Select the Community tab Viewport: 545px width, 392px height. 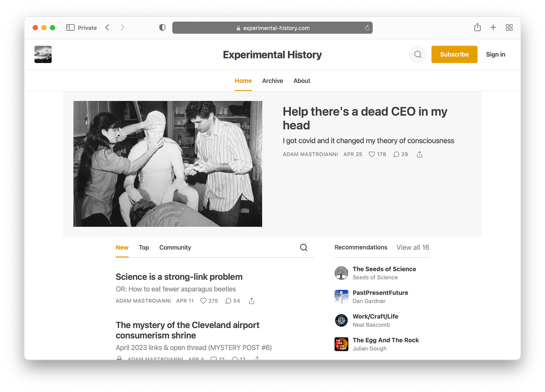click(x=175, y=247)
